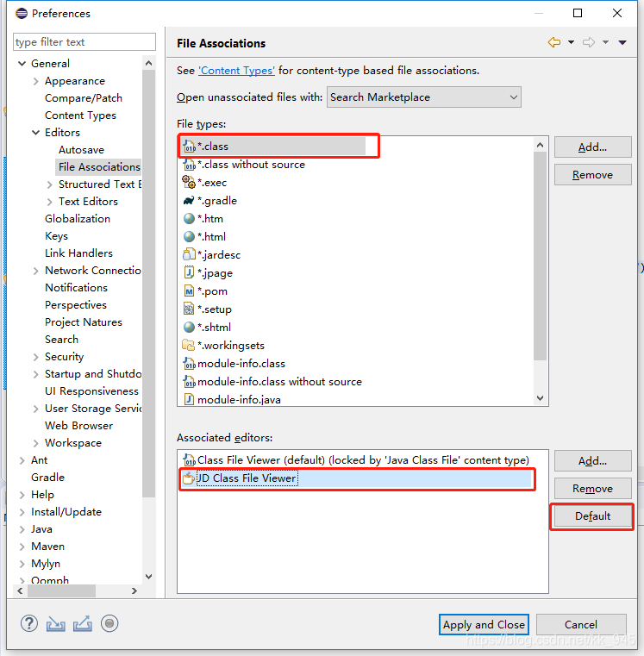Expand the Workspace tree node
Screen dimensions: 644x656
tap(35, 443)
